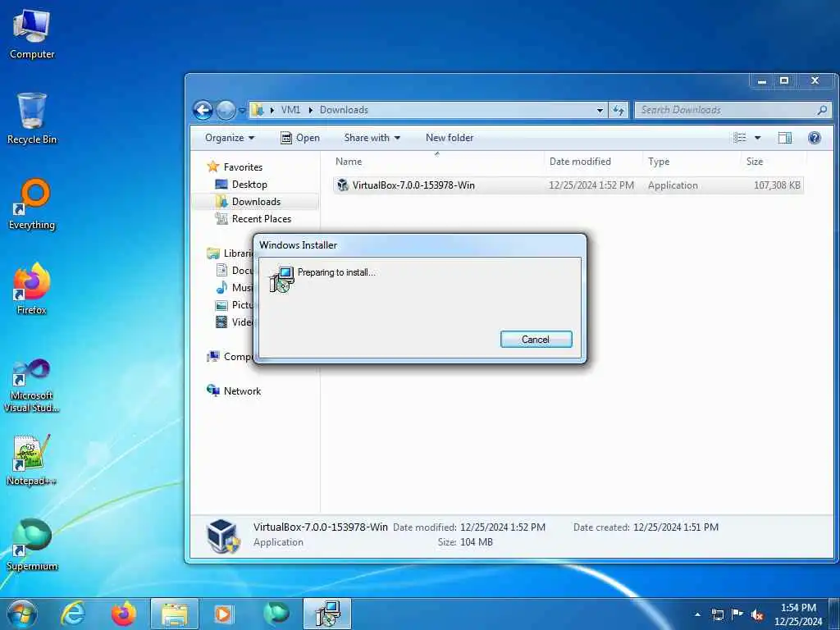Open network status tray icon
840x630 pixels.
[717, 614]
